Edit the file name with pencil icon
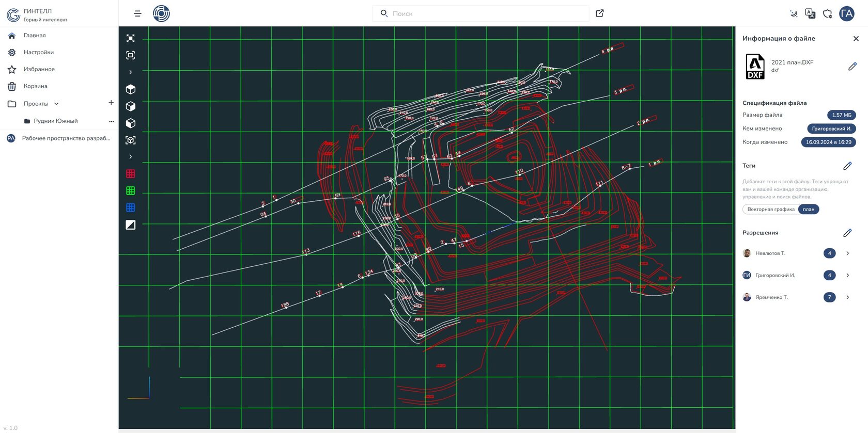 click(x=853, y=66)
